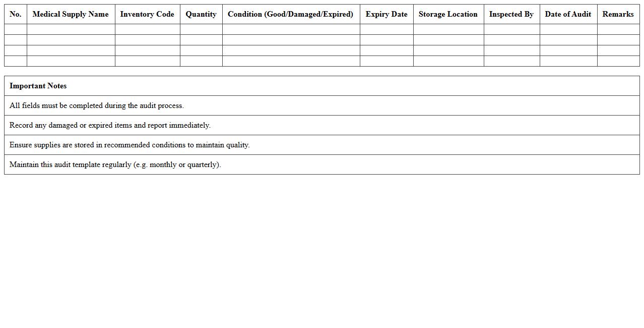644x328 pixels.
Task: Click the first empty Quantity cell
Action: tap(201, 29)
